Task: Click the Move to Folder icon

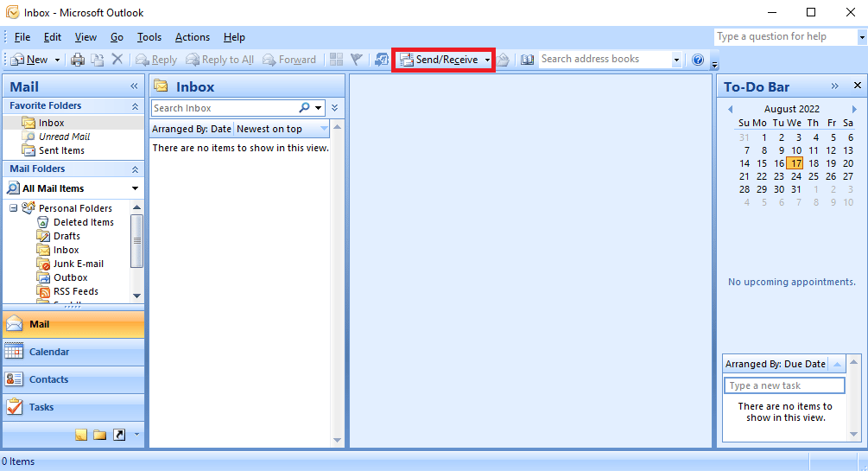Action: (98, 60)
